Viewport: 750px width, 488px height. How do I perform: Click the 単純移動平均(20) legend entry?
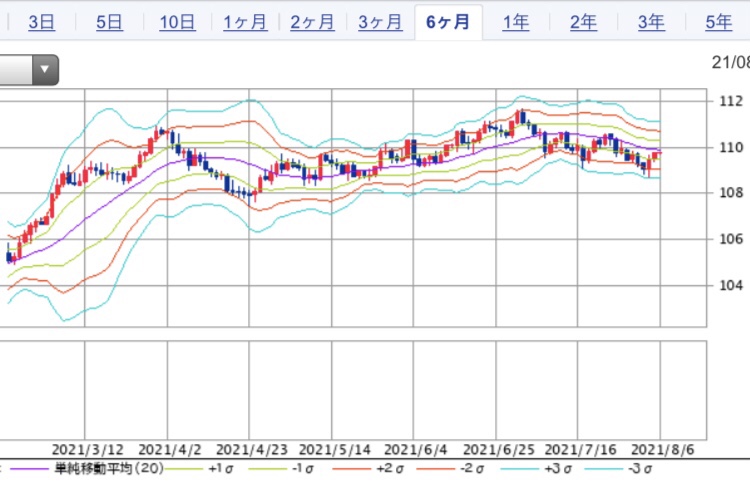pyautogui.click(x=109, y=468)
